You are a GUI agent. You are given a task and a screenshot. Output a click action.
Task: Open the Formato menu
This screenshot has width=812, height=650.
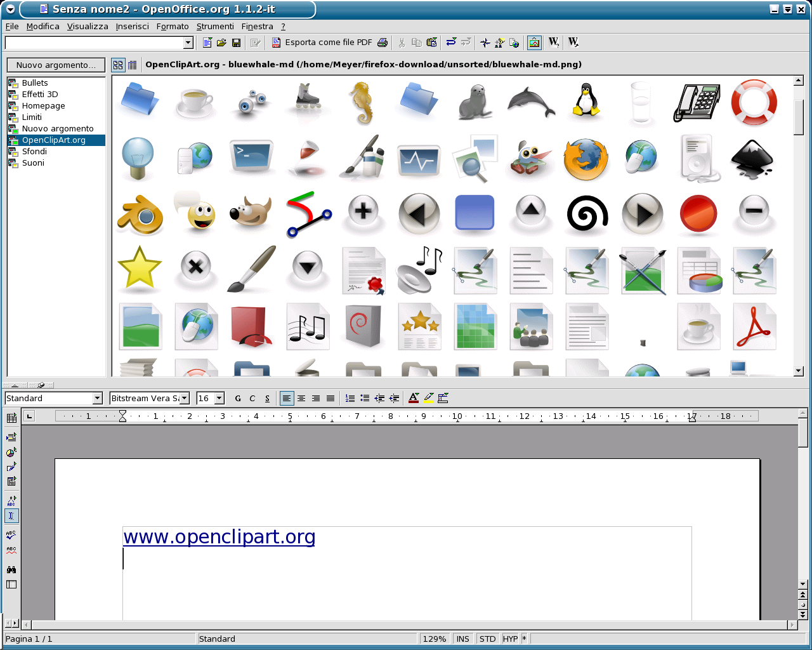pos(173,26)
